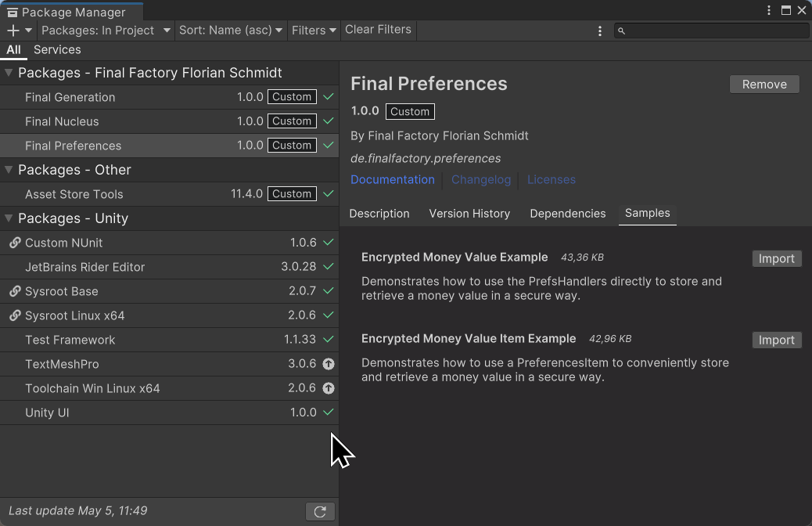Switch to the All tab
This screenshot has width=812, height=526.
click(13, 50)
